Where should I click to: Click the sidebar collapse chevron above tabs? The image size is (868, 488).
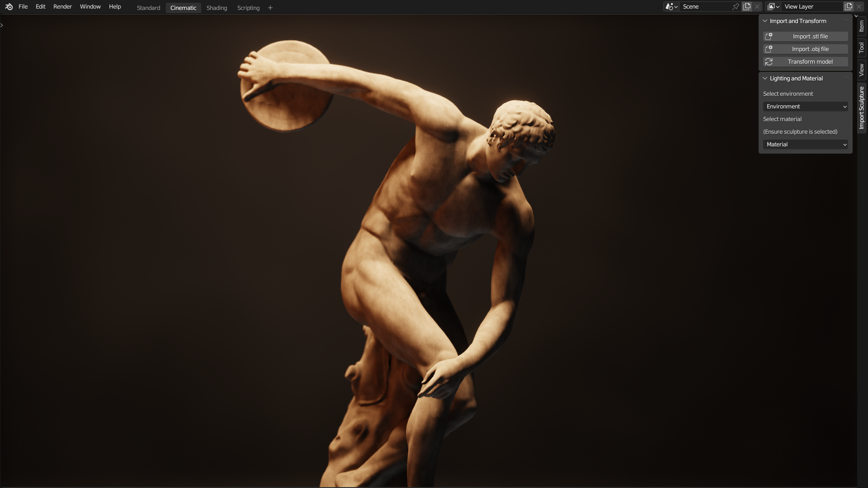click(856, 16)
